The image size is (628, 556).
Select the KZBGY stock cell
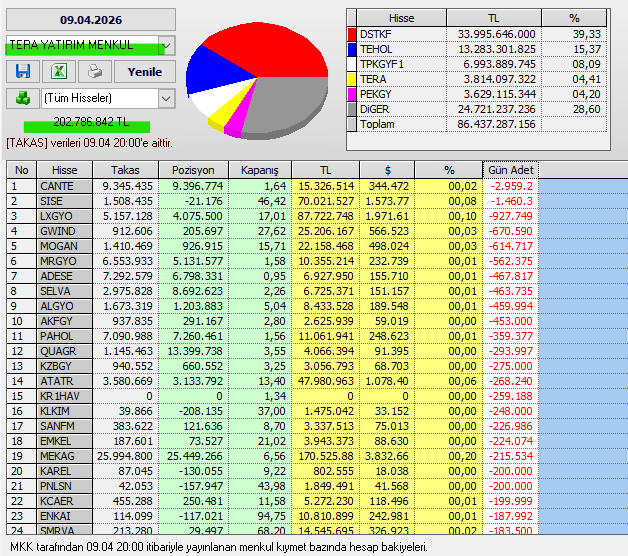[64, 366]
